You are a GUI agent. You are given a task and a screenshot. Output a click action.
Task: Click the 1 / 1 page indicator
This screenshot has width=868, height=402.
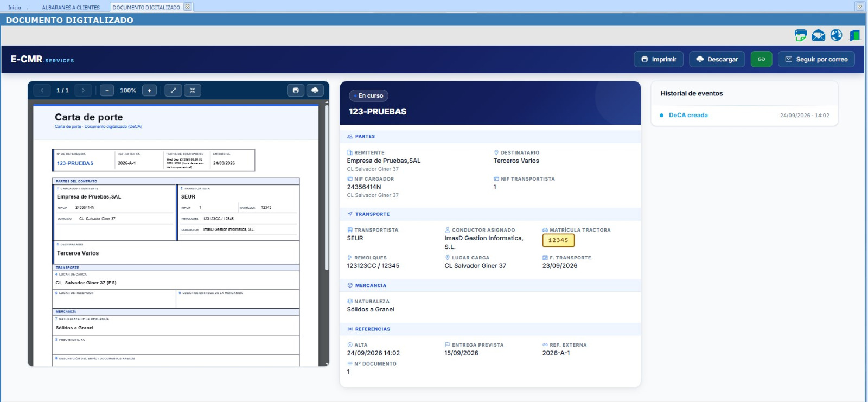62,91
